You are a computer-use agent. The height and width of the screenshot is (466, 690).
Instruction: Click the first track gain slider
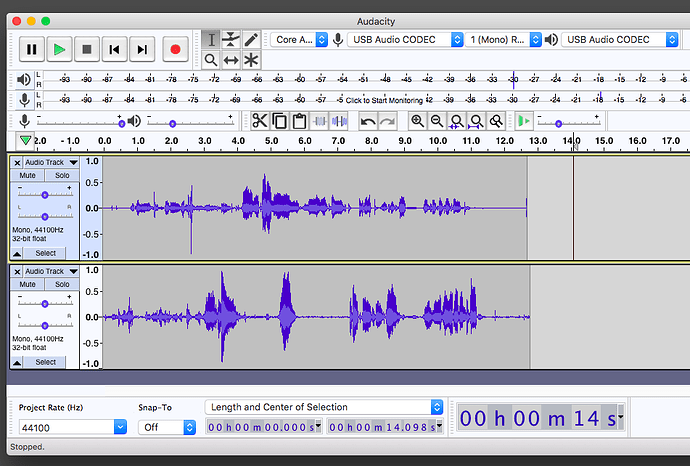click(x=45, y=194)
